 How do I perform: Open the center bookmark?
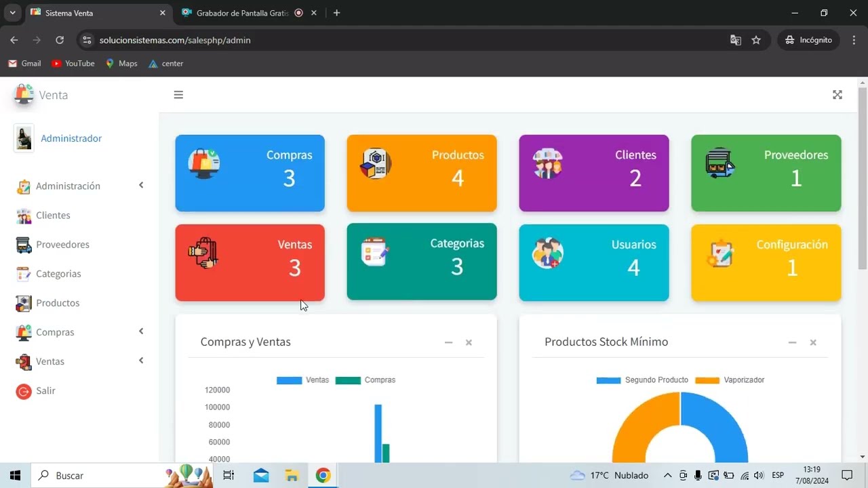[166, 63]
